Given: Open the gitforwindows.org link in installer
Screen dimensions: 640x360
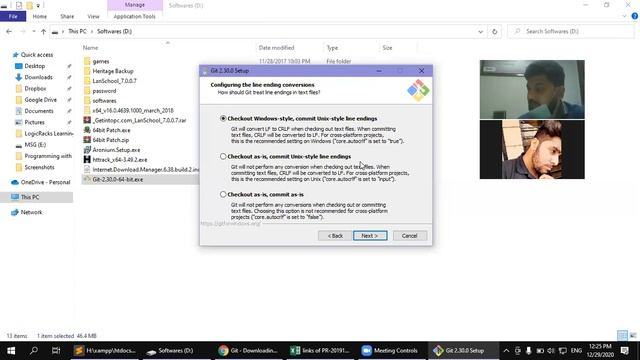Looking at the screenshot, I should coord(230,224).
